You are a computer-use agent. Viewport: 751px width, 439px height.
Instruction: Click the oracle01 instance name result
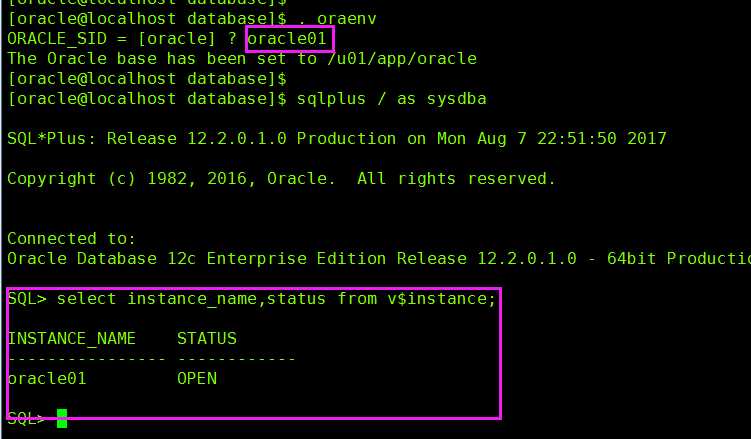[47, 378]
